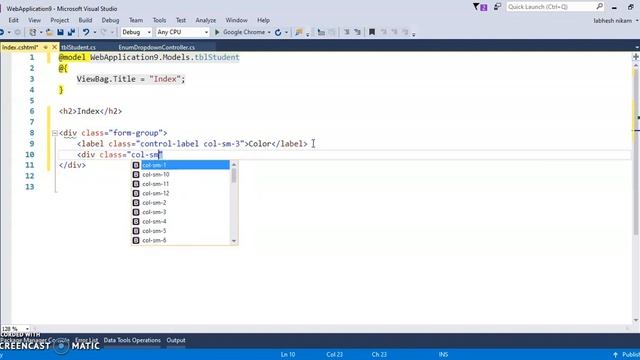The height and width of the screenshot is (360, 640).
Task: Click the Comment Out Selection icon
Action: pos(321,32)
